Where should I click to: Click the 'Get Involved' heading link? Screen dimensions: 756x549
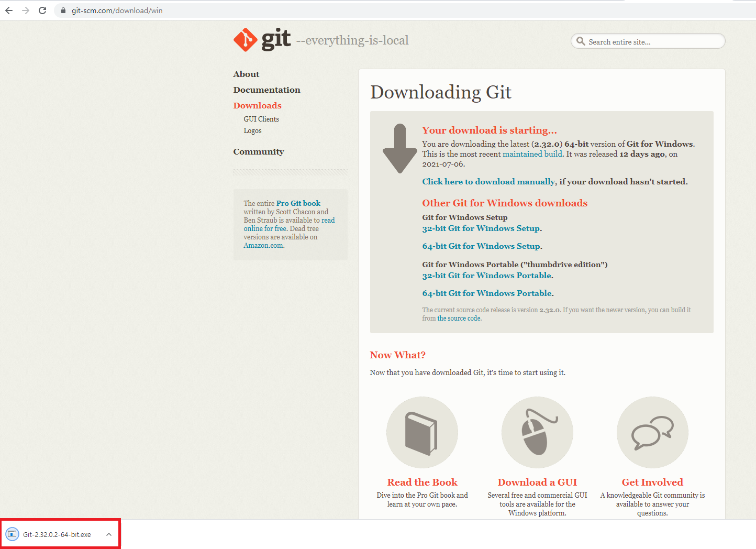pos(652,482)
